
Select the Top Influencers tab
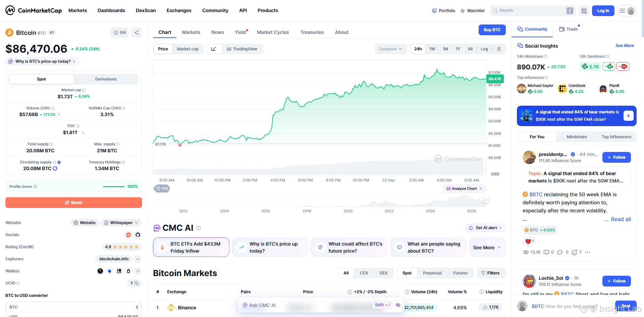(x=616, y=137)
